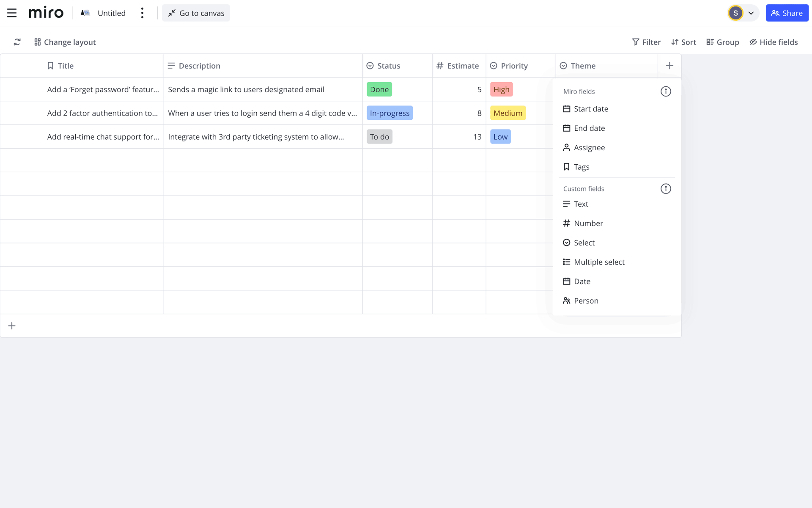Select 'Add a 'Forget password' featur...' title cell
The image size is (812, 508).
point(82,89)
